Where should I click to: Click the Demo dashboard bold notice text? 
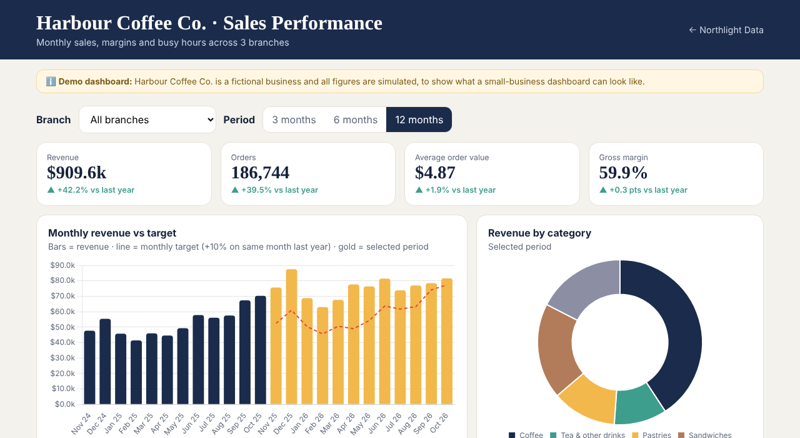pos(95,82)
